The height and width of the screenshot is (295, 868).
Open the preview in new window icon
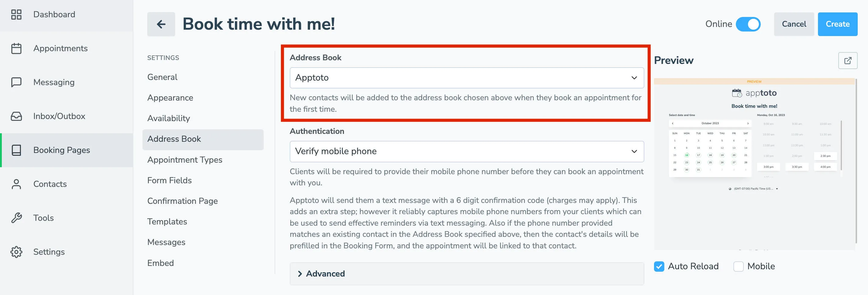click(848, 60)
